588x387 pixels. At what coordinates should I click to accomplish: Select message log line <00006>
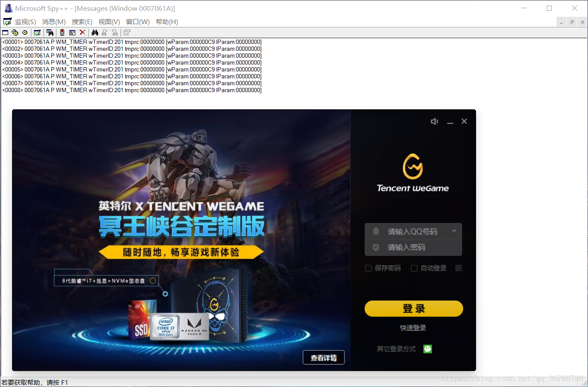tap(132, 77)
